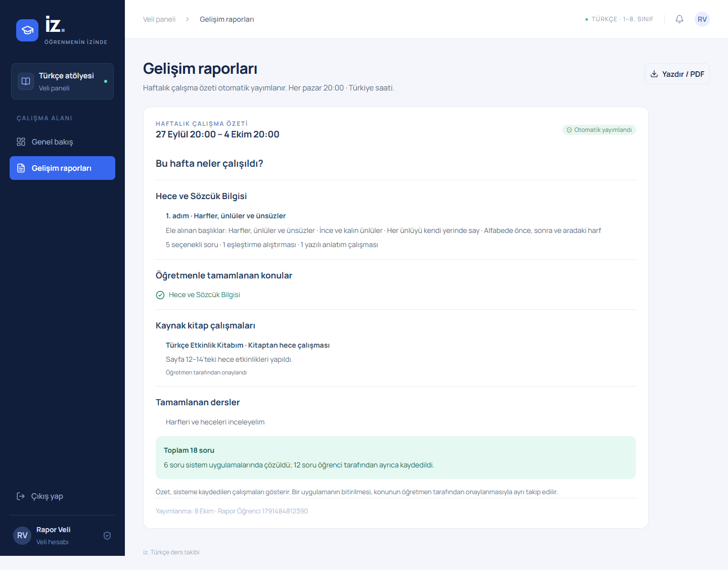
Task: Click the shield icon beside Rapor Veli
Action: [107, 536]
